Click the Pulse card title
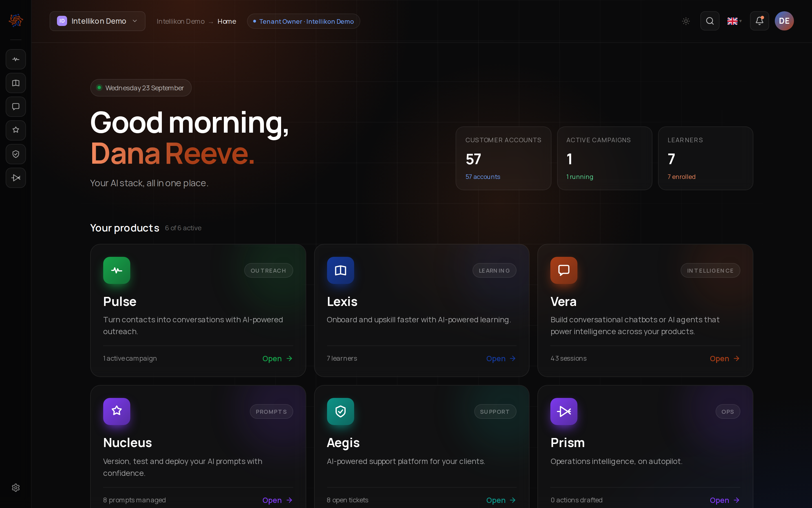Screen dimensions: 812x508 [x=120, y=301]
